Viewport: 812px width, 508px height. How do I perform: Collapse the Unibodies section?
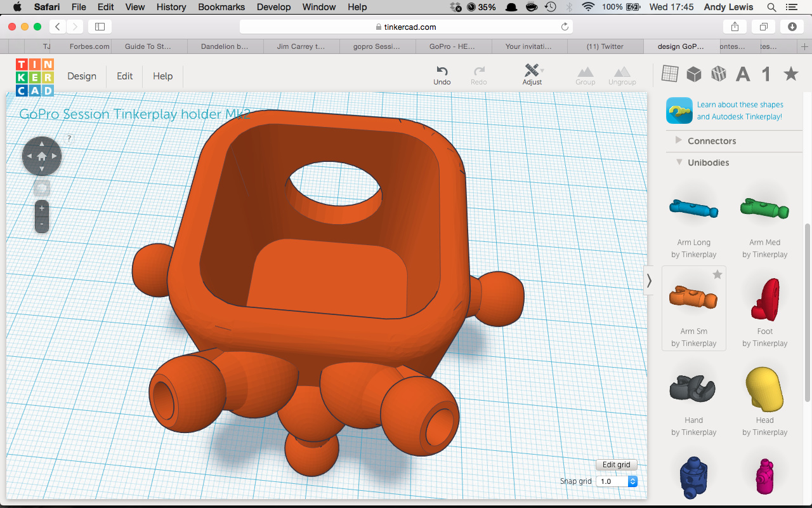click(678, 163)
